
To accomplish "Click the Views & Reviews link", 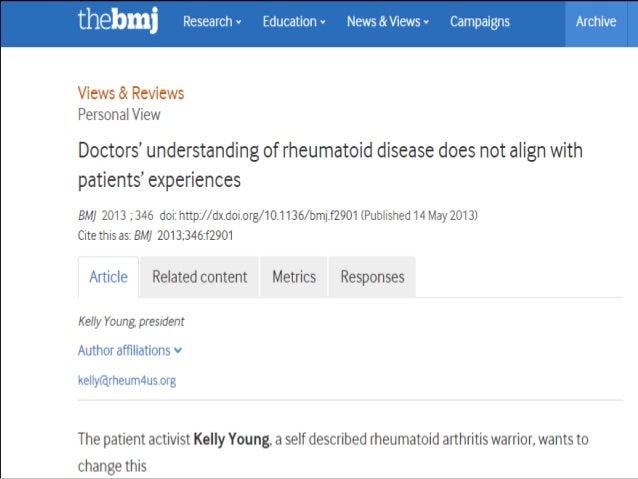I will [131, 93].
